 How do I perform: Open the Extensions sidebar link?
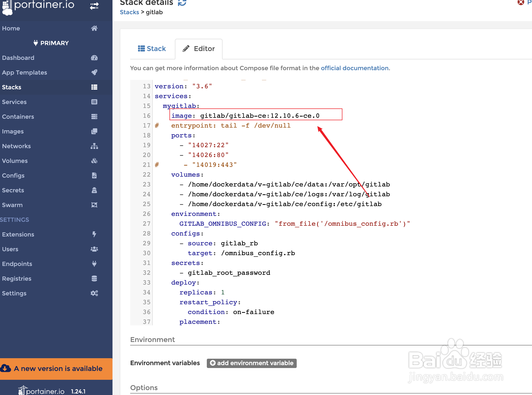[x=18, y=234]
